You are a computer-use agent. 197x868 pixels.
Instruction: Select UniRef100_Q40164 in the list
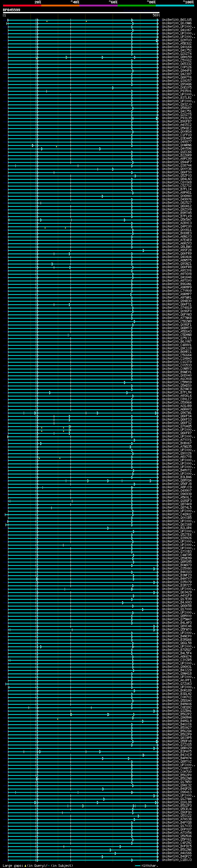177,47
